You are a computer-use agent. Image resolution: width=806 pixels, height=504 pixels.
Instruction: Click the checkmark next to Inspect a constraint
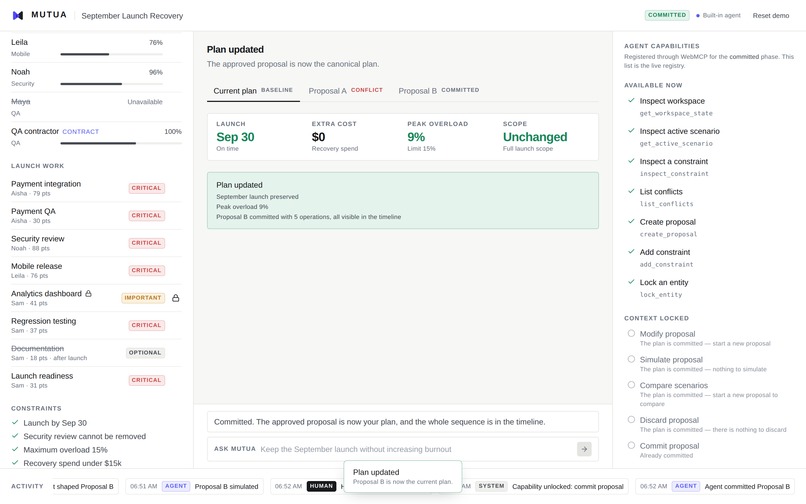(631, 161)
